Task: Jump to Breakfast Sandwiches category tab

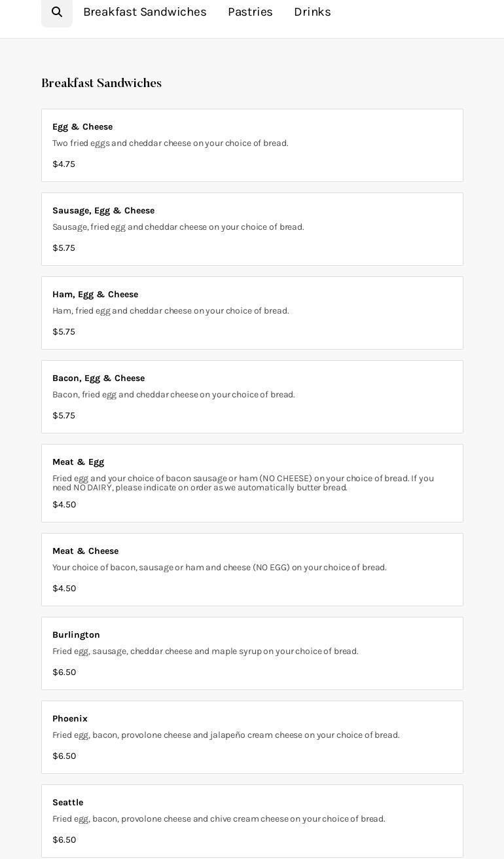Action: tap(145, 12)
